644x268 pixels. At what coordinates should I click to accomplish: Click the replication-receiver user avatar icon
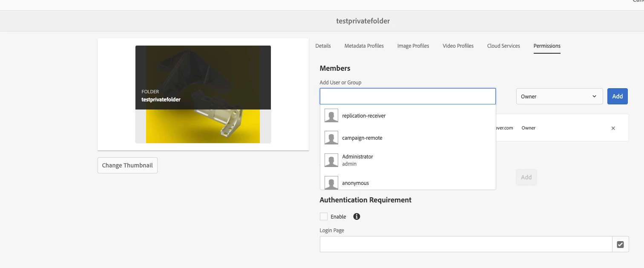point(331,115)
